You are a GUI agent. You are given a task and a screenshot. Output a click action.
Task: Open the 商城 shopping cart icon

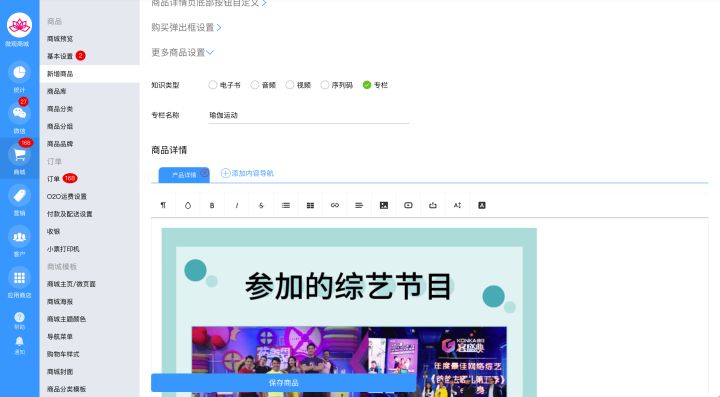[19, 155]
